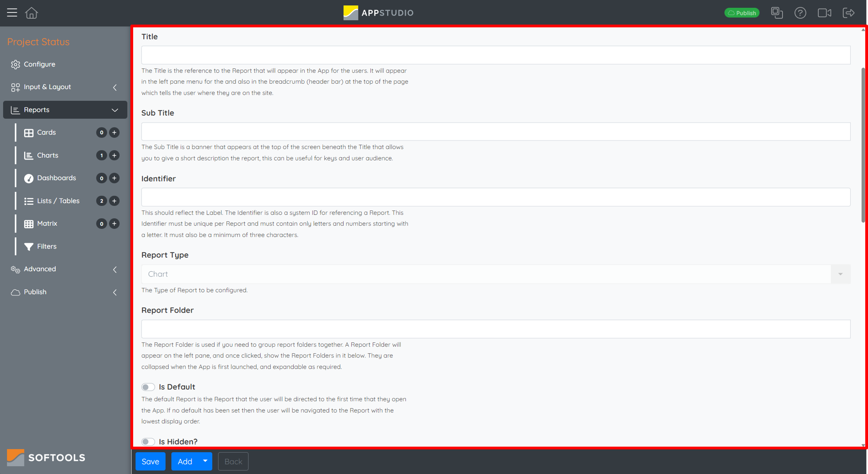Click the scrollbar down arrow

tap(863, 445)
